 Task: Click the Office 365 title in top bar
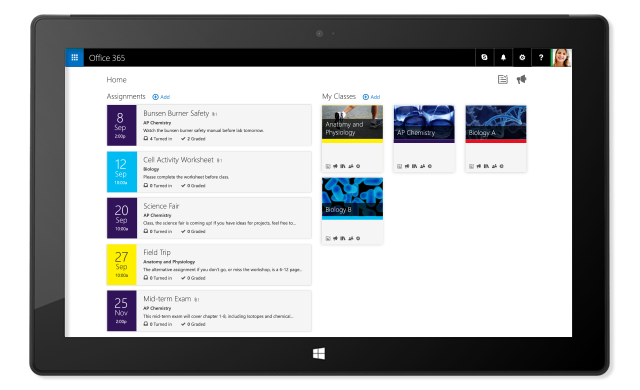107,58
